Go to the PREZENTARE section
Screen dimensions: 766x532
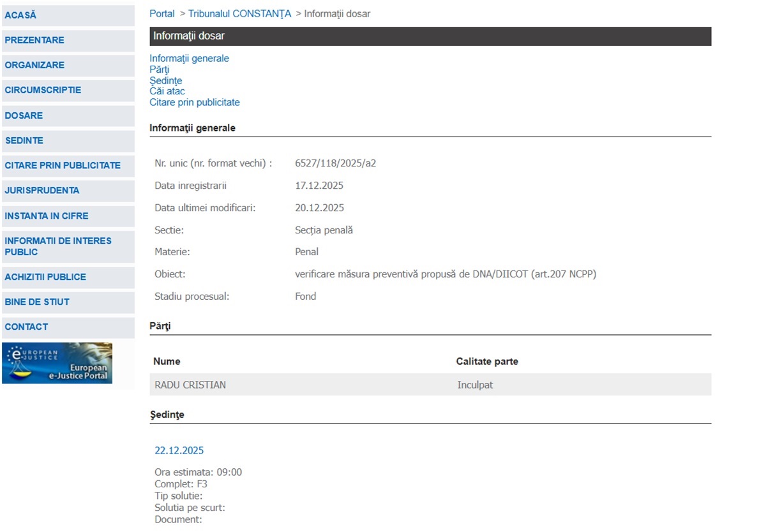[x=34, y=40]
